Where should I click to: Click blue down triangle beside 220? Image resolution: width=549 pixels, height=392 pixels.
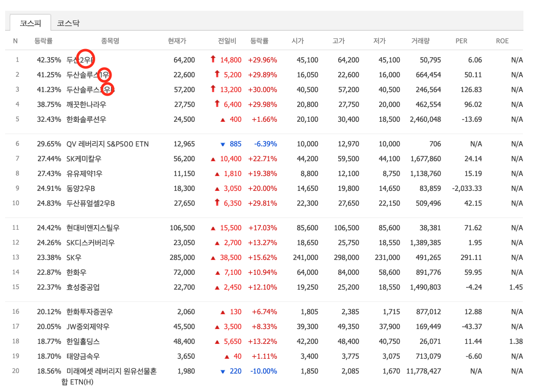coord(223,372)
